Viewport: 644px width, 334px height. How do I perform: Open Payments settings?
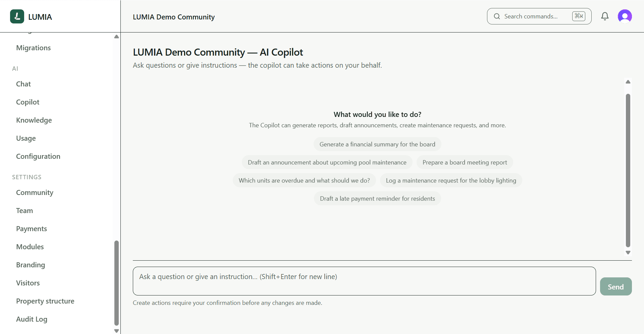pyautogui.click(x=32, y=229)
